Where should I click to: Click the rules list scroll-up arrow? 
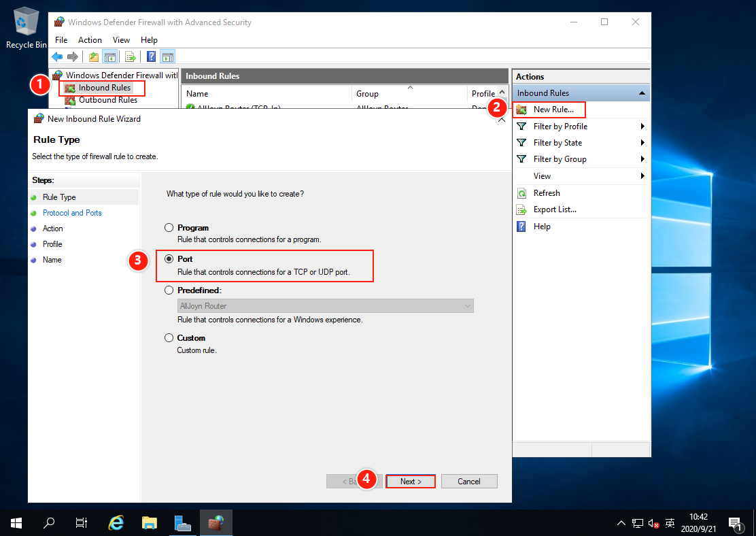502,92
